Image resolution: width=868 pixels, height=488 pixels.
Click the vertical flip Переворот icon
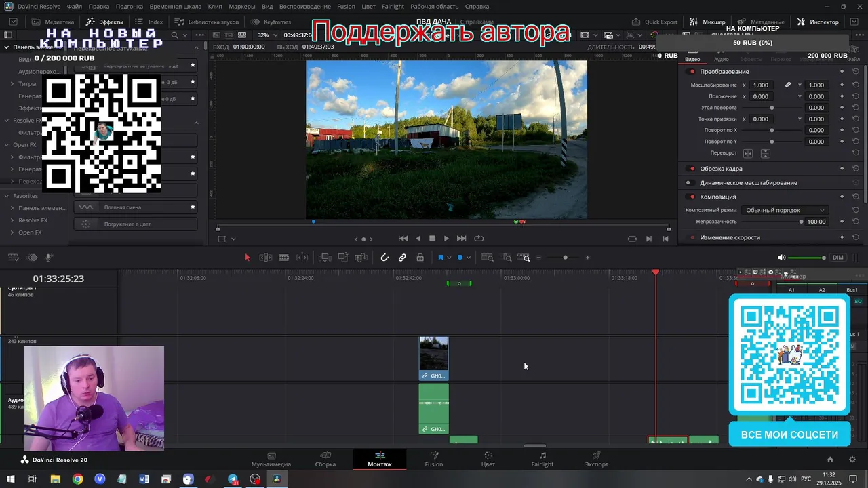coord(765,153)
